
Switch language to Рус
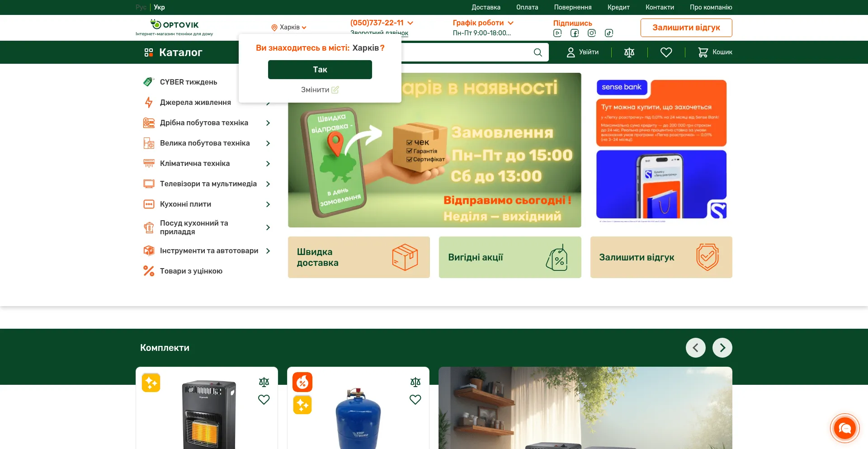tap(140, 7)
